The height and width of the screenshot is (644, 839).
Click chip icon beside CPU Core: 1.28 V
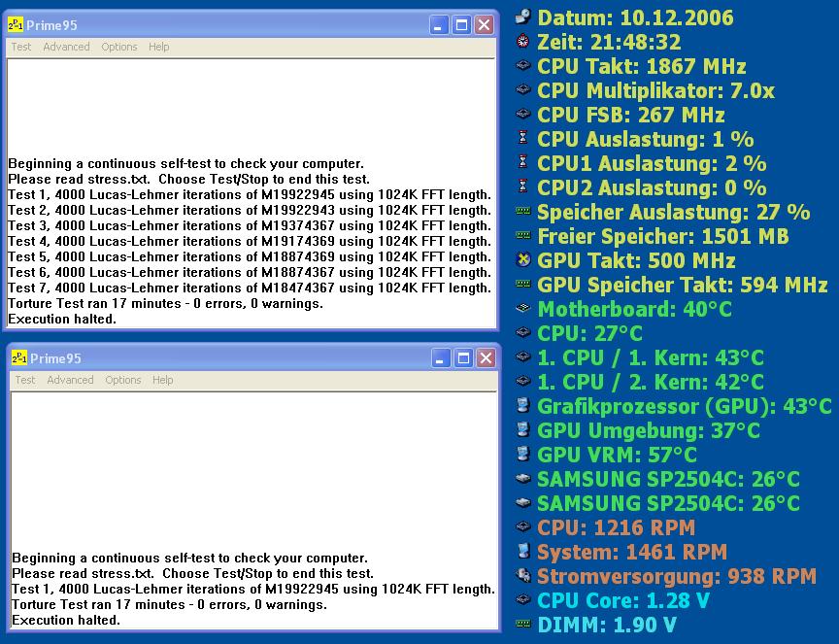522,599
